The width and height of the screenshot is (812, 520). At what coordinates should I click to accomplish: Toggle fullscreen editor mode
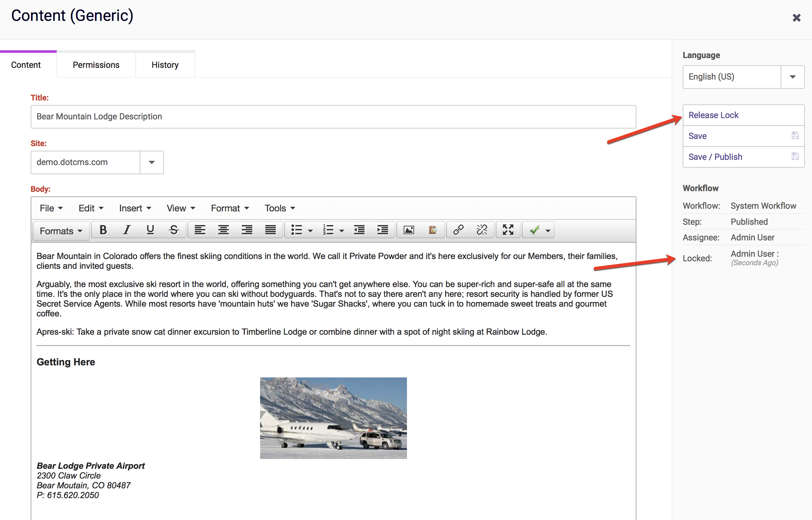508,230
